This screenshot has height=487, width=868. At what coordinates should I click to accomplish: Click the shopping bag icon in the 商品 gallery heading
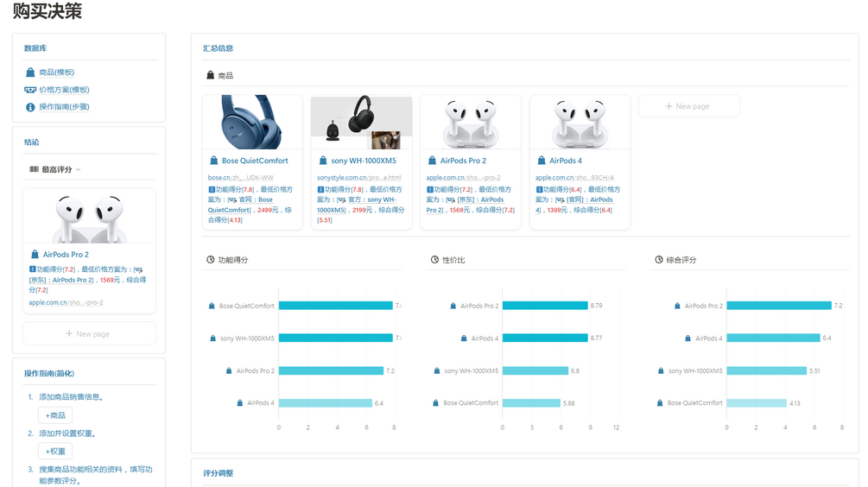pyautogui.click(x=211, y=75)
